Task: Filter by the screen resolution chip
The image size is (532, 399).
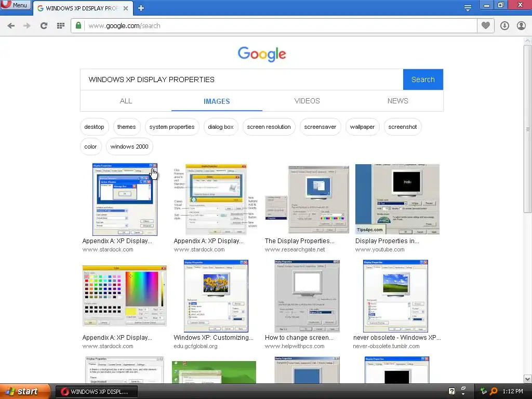Action: coord(269,127)
